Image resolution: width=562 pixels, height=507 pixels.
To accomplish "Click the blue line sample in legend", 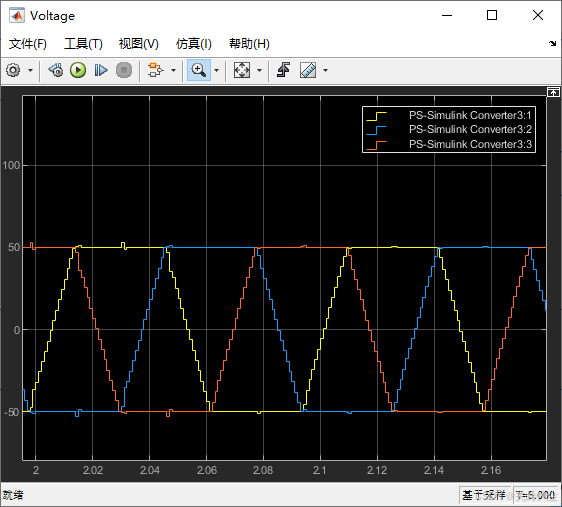I will [376, 130].
